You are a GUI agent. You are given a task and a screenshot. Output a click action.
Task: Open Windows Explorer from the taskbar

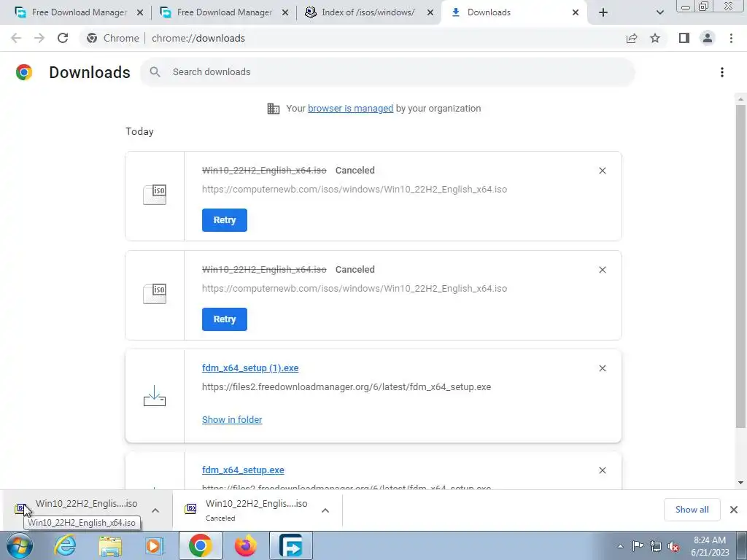[110, 545]
